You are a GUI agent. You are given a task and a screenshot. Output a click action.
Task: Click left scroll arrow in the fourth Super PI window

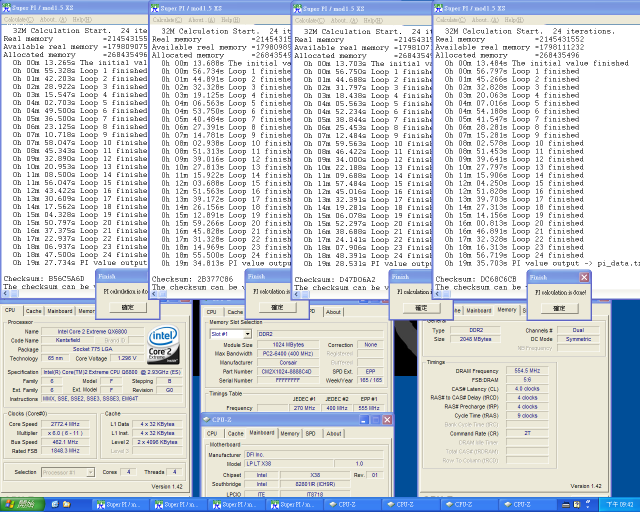pyautogui.click(x=439, y=295)
